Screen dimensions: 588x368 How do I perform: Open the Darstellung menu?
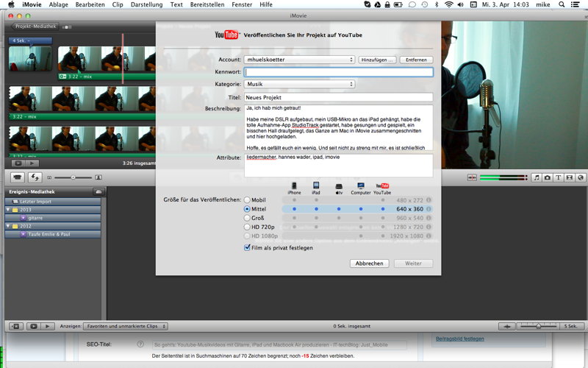(x=146, y=4)
